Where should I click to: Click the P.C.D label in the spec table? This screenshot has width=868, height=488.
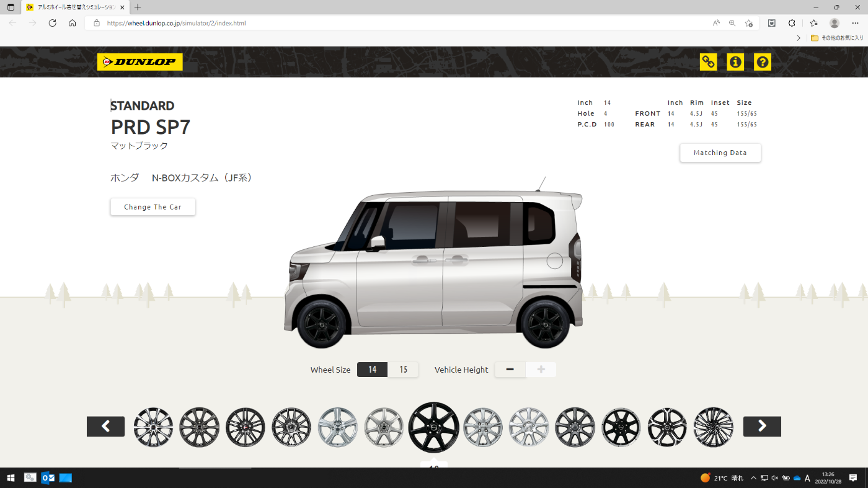(587, 125)
